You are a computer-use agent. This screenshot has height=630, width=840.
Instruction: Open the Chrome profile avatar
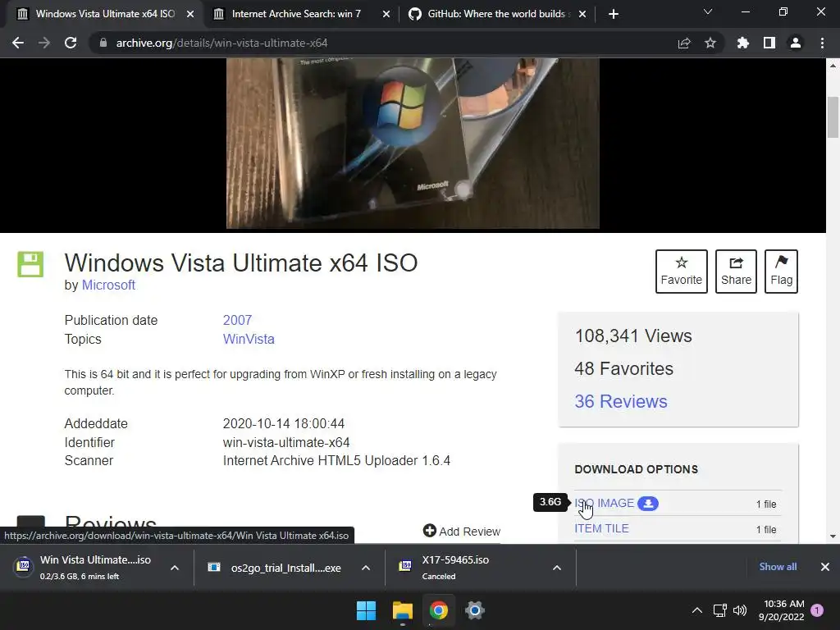point(796,43)
